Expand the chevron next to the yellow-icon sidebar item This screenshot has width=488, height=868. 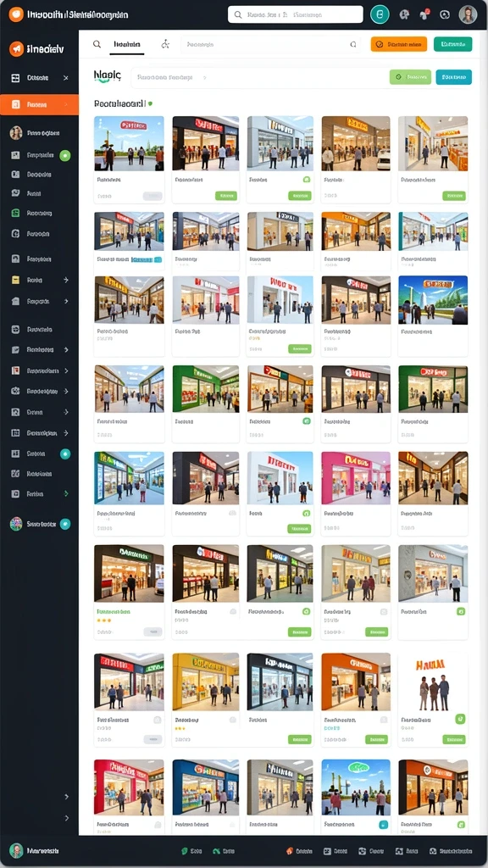[x=66, y=280]
